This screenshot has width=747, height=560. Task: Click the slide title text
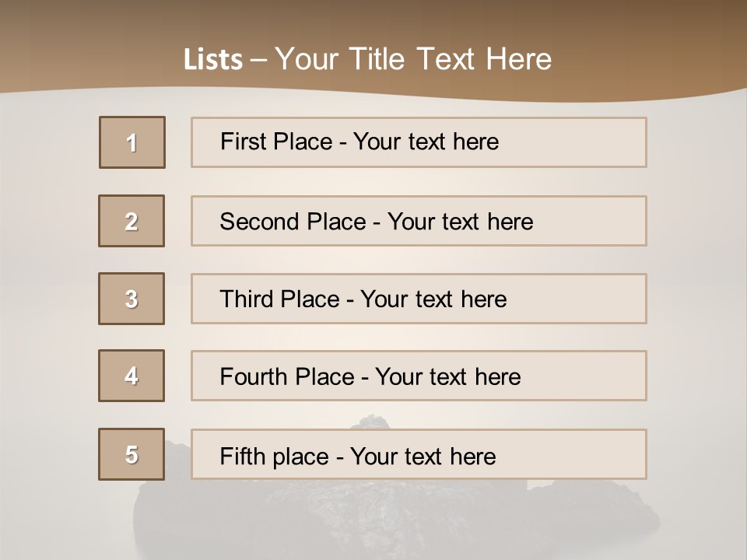tap(367, 59)
